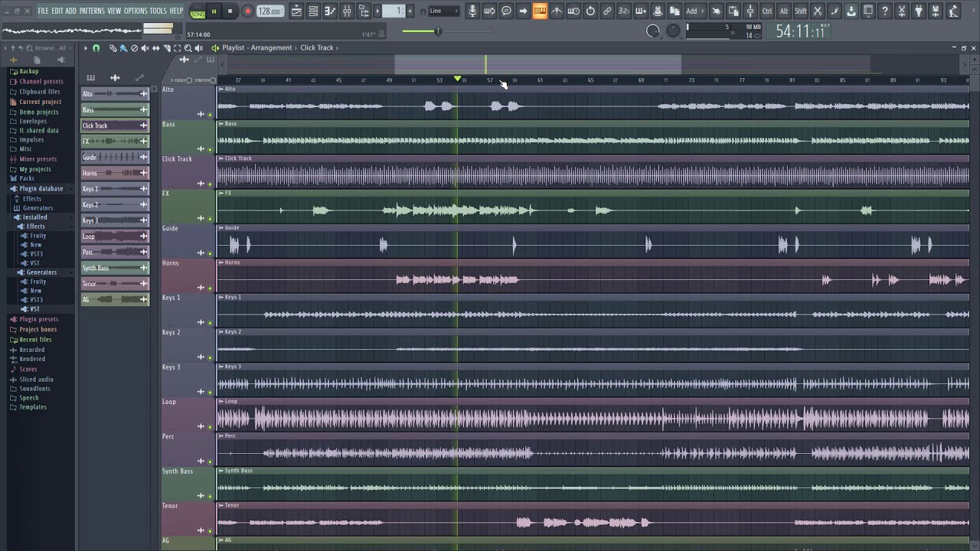Click the Ctrl modifier button
This screenshot has height=551, width=980.
[767, 11]
